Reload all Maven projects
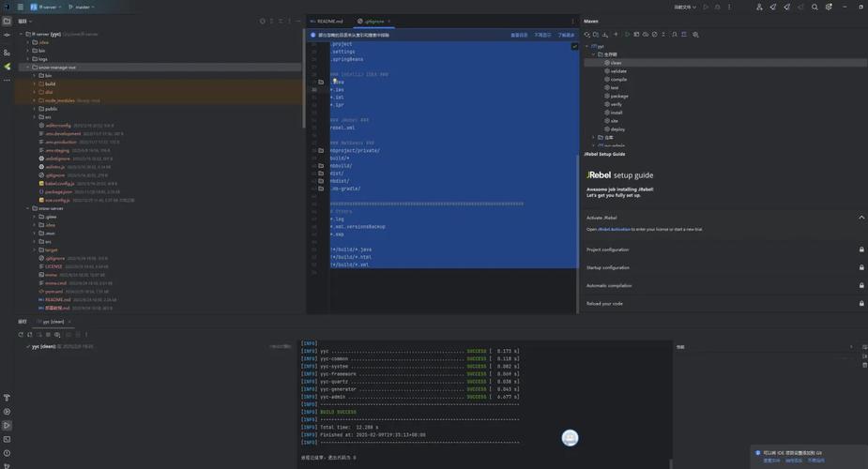 point(587,35)
